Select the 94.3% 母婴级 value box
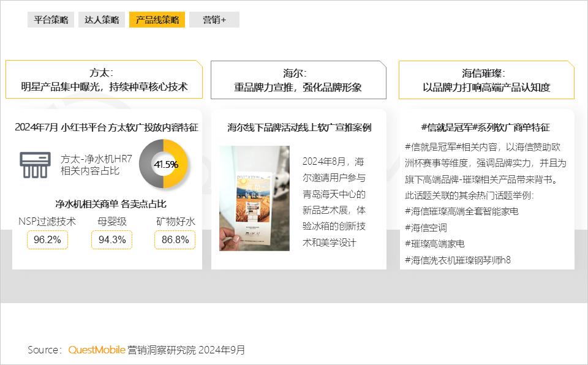588x365 pixels. coord(111,239)
